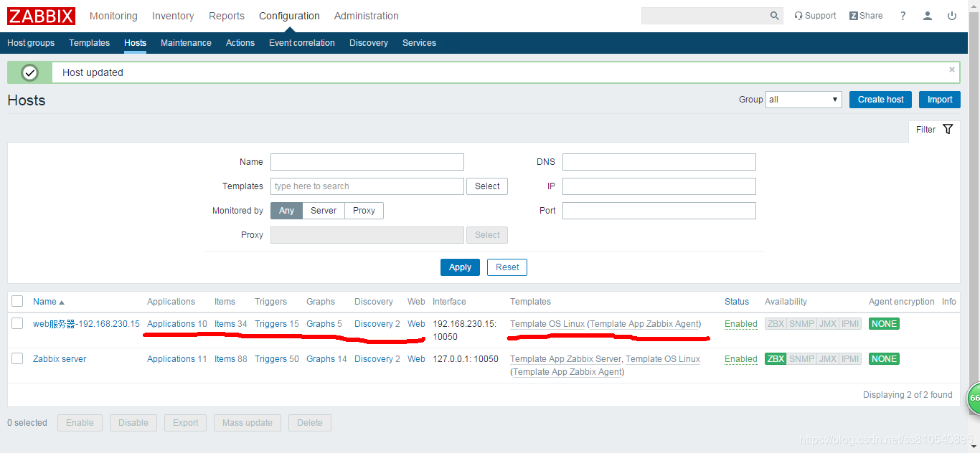This screenshot has width=980, height=453.
Task: Go to Discovery submenu
Action: (369, 43)
